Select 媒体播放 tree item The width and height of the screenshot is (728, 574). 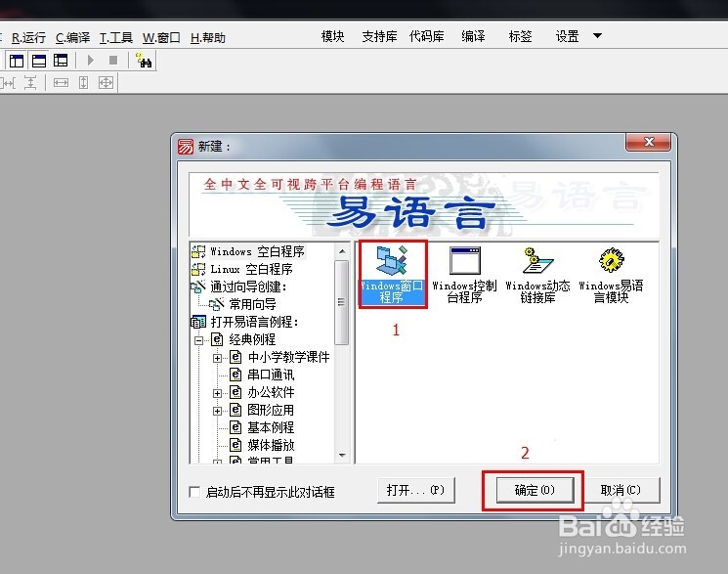coord(271,445)
